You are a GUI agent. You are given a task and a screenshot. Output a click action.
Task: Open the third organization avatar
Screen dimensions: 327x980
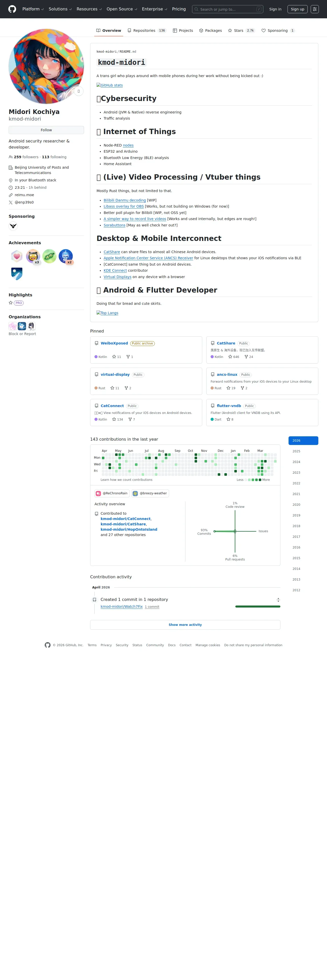pyautogui.click(x=32, y=326)
